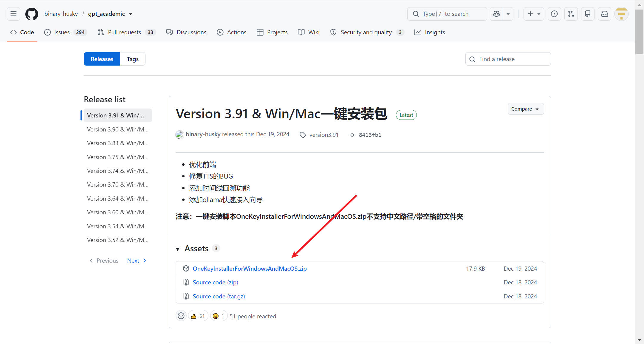Download Source code (zip)
Screen dimensions: 644x344
tap(215, 282)
